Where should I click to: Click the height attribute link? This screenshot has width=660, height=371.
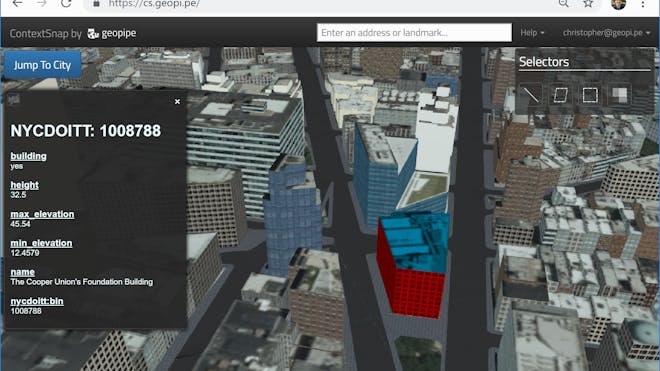click(x=24, y=185)
